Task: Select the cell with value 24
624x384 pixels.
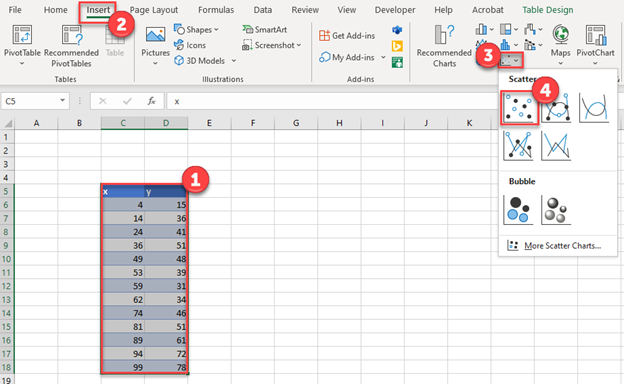Action: (x=123, y=232)
